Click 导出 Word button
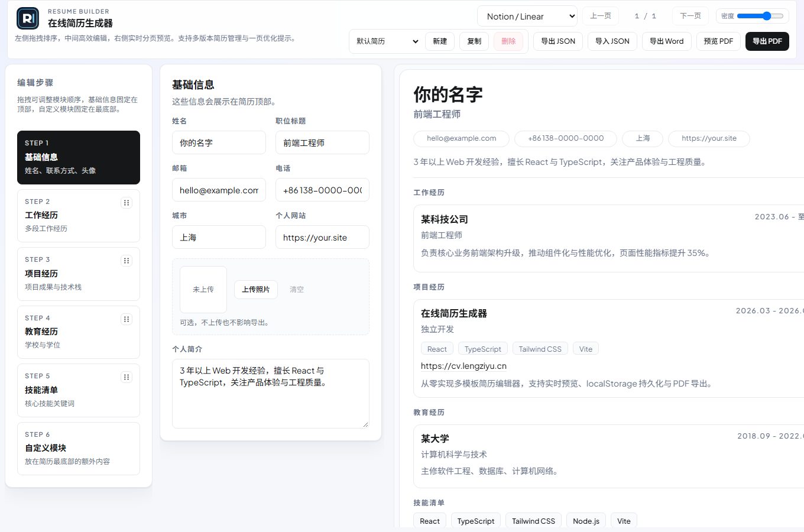Screen dimensions: 804x532 [x=667, y=41]
